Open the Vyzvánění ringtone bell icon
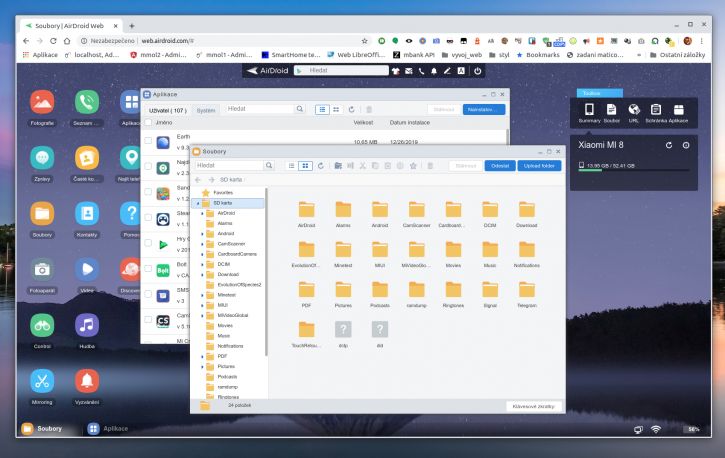This screenshot has height=458, width=725. [x=87, y=381]
